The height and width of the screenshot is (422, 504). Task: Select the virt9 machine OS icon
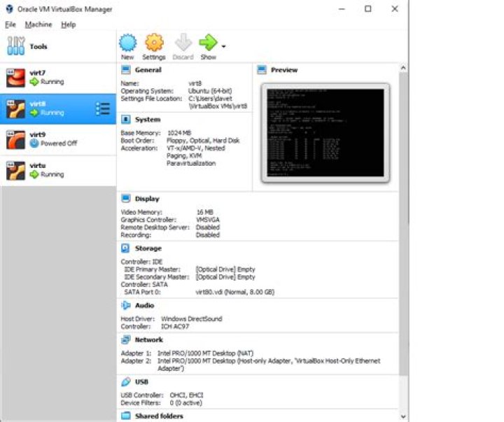(15, 140)
